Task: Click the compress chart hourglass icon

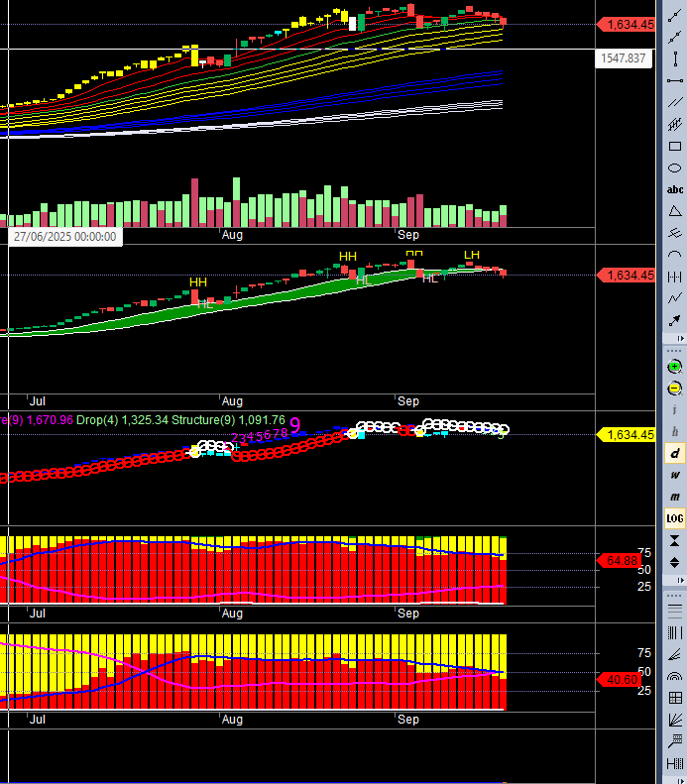Action: [674, 540]
